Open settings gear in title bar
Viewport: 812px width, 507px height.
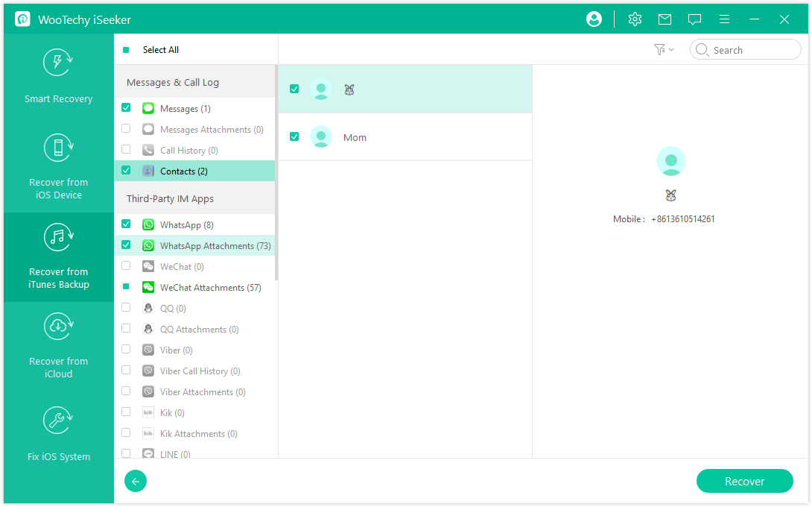[635, 19]
